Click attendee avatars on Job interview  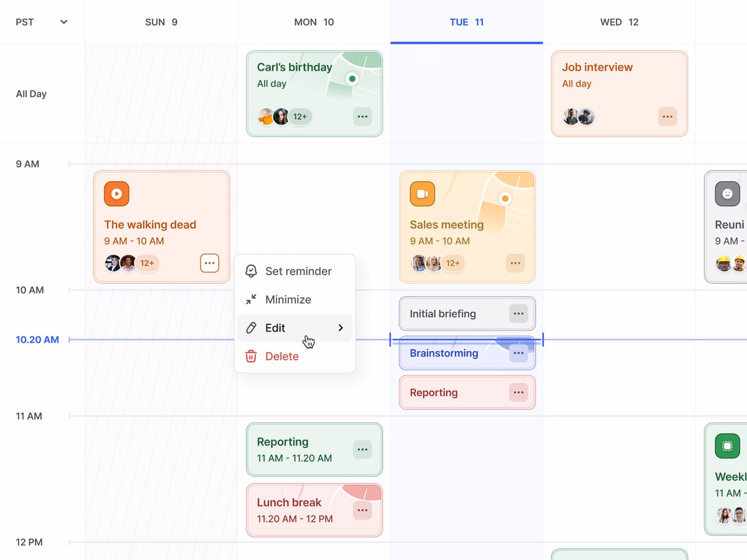pyautogui.click(x=579, y=116)
